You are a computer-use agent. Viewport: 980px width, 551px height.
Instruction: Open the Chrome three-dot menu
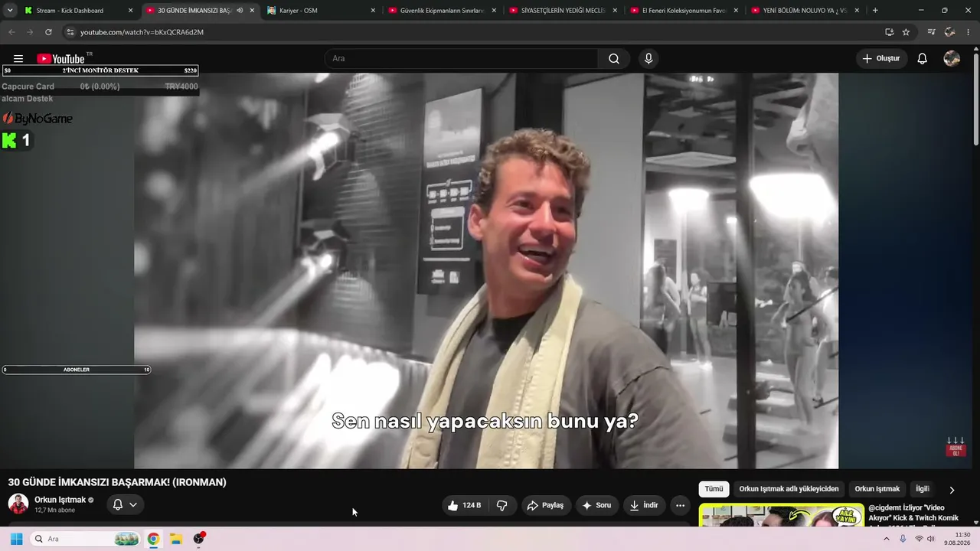(969, 32)
